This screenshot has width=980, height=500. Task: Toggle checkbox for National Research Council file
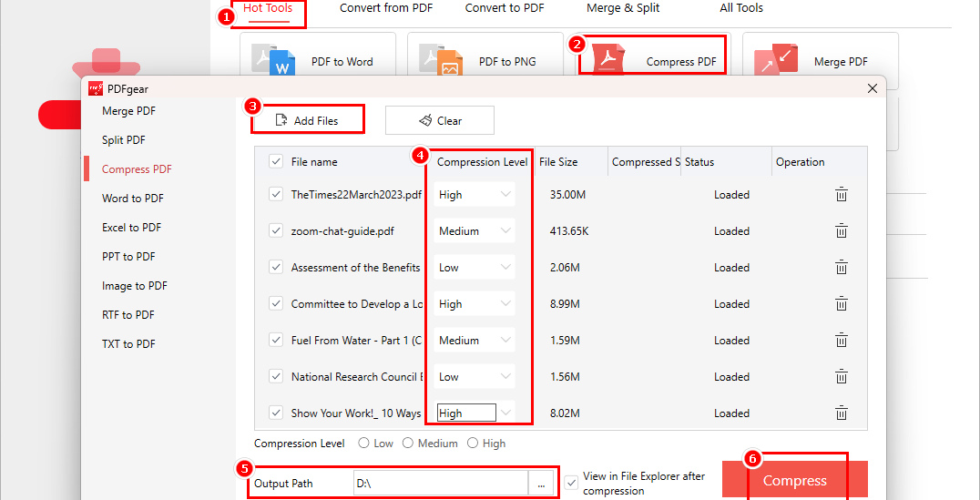(x=275, y=377)
